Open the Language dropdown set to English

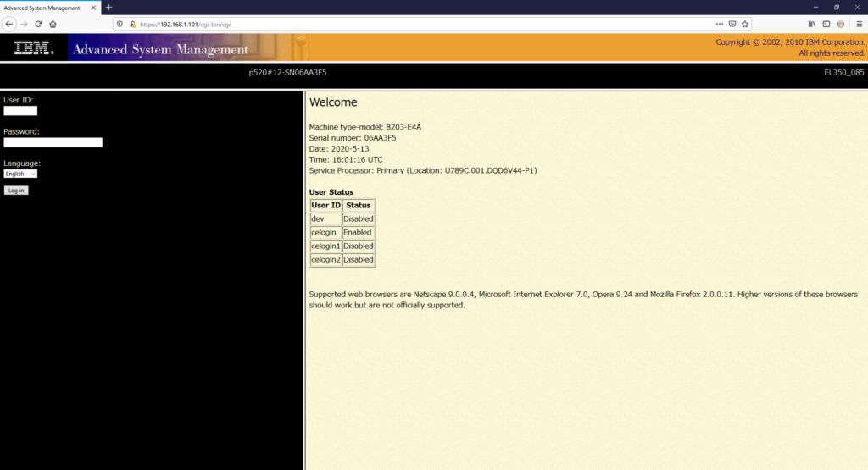point(20,174)
